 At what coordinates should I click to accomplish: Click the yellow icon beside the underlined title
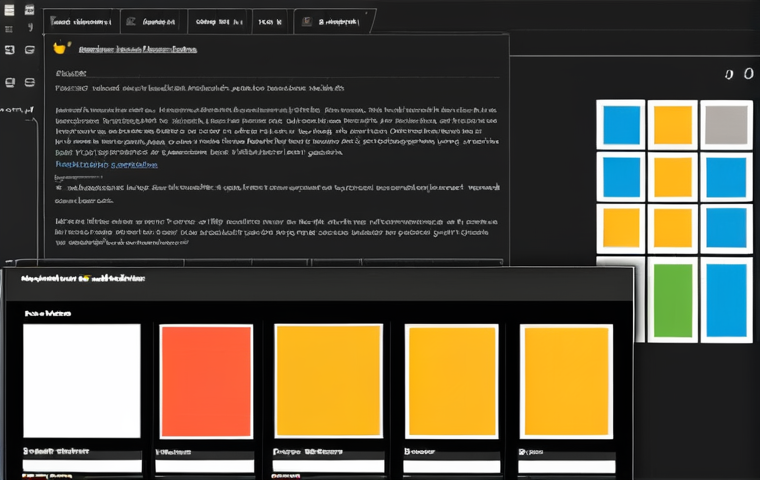[61, 48]
